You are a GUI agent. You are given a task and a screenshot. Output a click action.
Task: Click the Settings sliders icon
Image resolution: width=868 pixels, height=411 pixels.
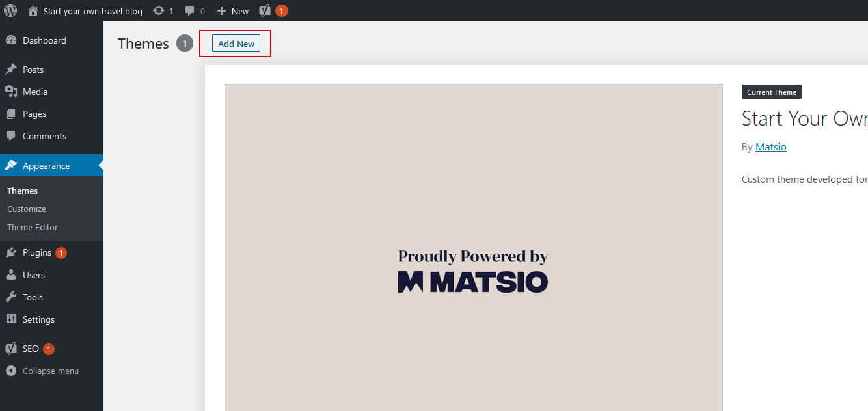point(11,319)
